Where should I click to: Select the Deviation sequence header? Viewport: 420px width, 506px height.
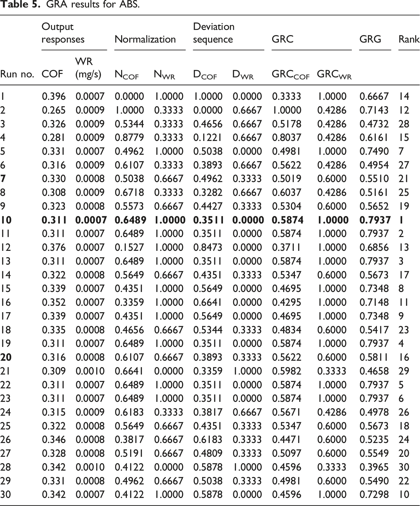[x=213, y=33]
